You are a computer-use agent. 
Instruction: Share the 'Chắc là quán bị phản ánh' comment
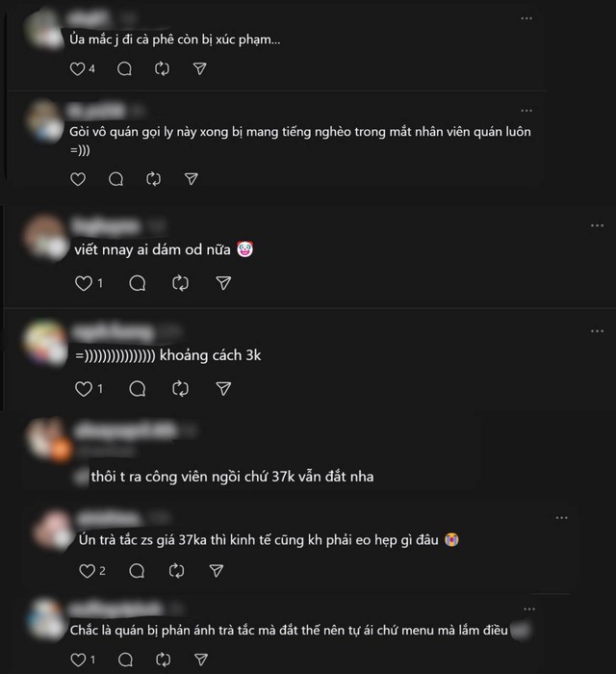tap(201, 660)
